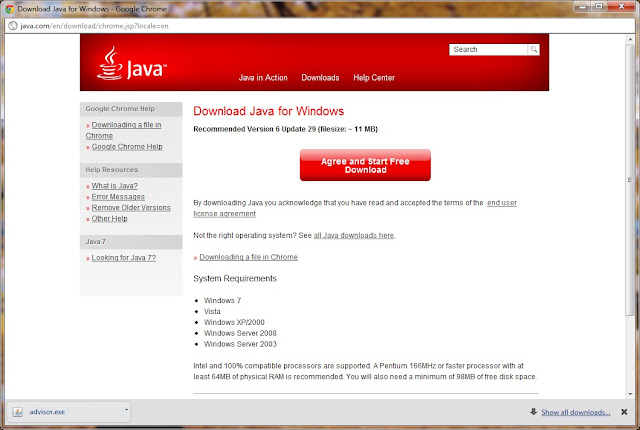Click the Chrome icon in title bar
Image resolution: width=640 pixels, height=430 pixels.
(x=9, y=9)
